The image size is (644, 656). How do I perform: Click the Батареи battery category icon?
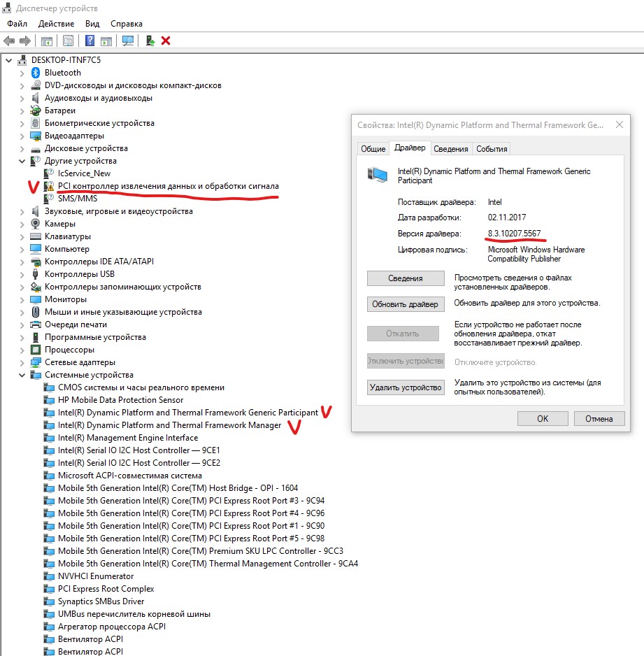click(36, 110)
